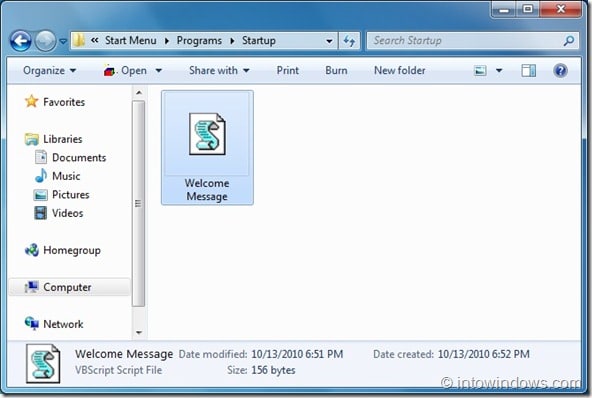Click the Homegroup icon
The image size is (592, 398).
(x=32, y=250)
